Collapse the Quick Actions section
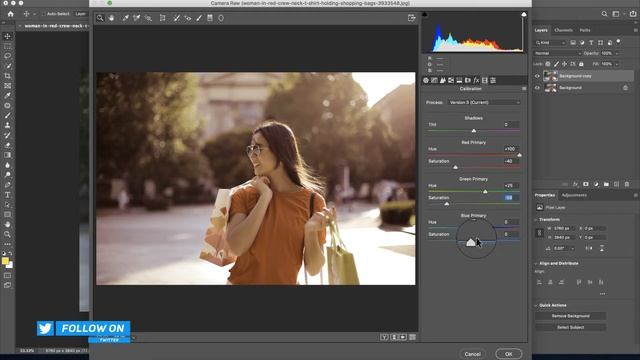 coord(536,305)
